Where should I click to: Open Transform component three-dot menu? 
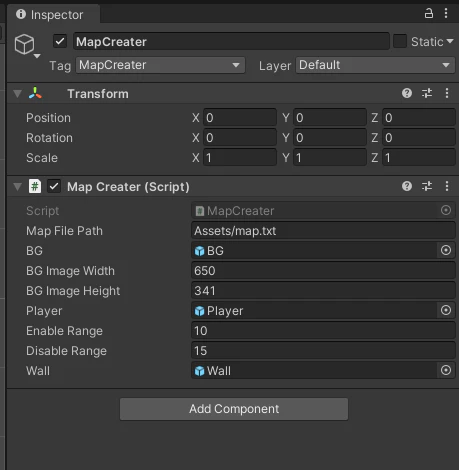pyautogui.click(x=447, y=93)
